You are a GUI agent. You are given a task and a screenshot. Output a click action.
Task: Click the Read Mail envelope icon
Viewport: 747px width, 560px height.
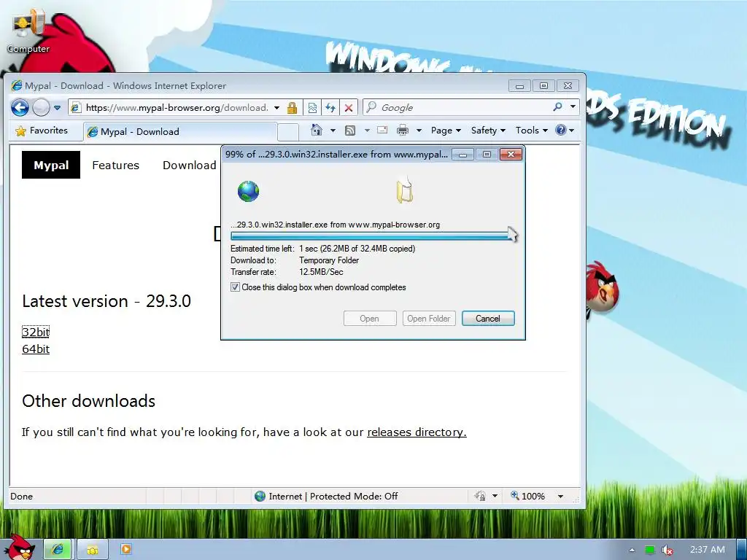pyautogui.click(x=382, y=130)
